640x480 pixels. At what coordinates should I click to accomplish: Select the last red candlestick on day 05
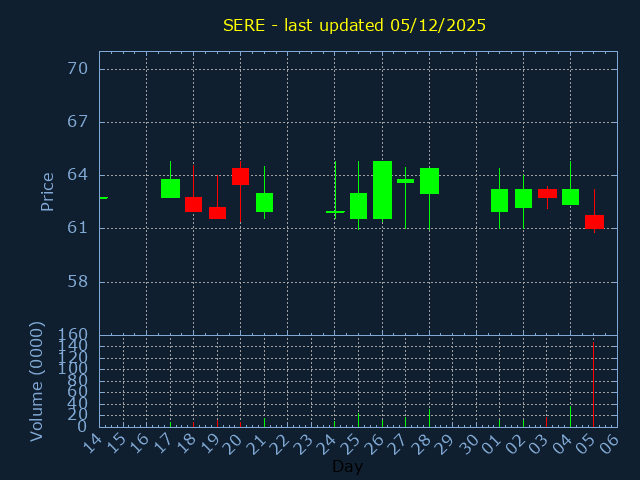click(594, 222)
